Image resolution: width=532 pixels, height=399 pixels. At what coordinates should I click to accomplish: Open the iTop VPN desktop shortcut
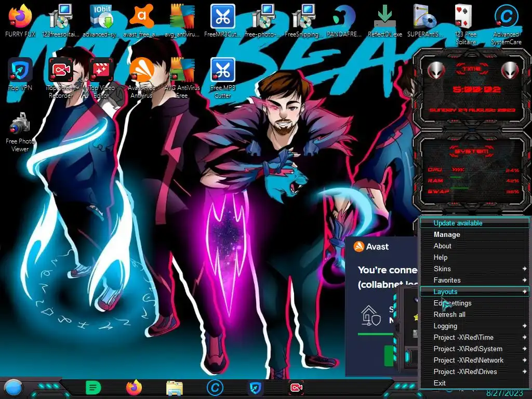click(20, 74)
